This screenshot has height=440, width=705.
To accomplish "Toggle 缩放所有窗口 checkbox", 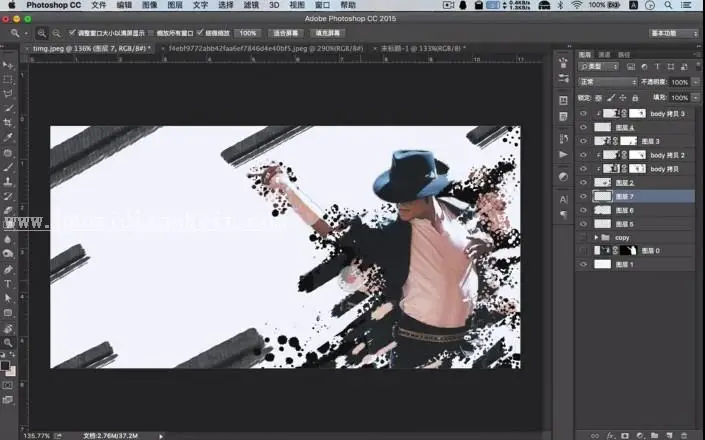I will point(151,33).
